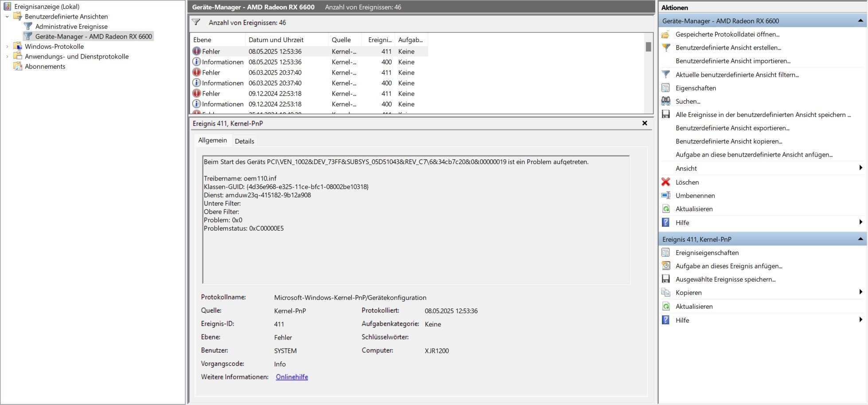Expand the Windows-Protokolle tree node

tap(7, 47)
